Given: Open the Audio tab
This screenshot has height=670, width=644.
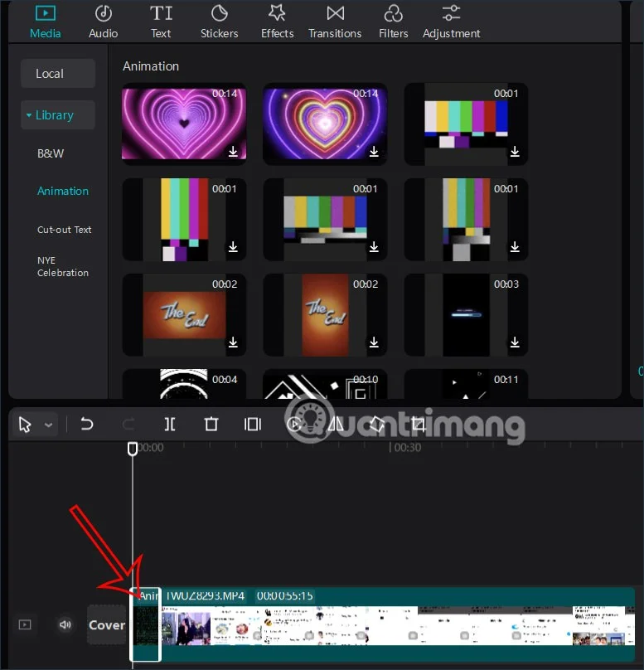Looking at the screenshot, I should pos(103,22).
